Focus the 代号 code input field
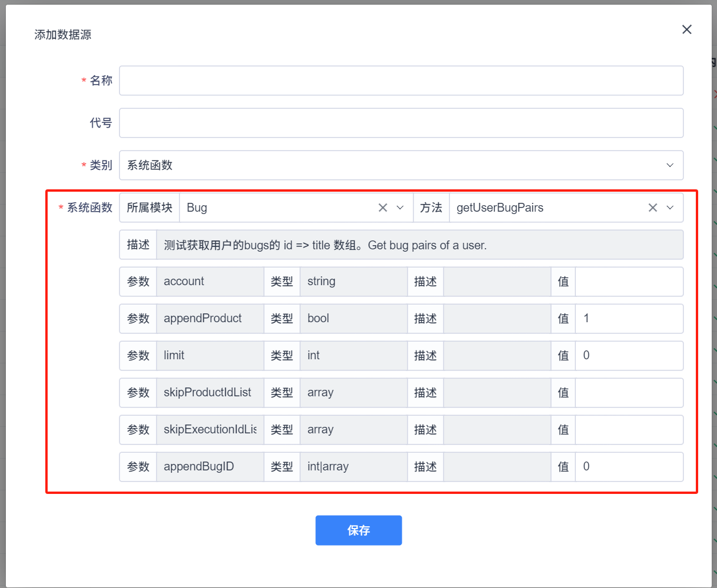This screenshot has width=717, height=588. pos(401,123)
